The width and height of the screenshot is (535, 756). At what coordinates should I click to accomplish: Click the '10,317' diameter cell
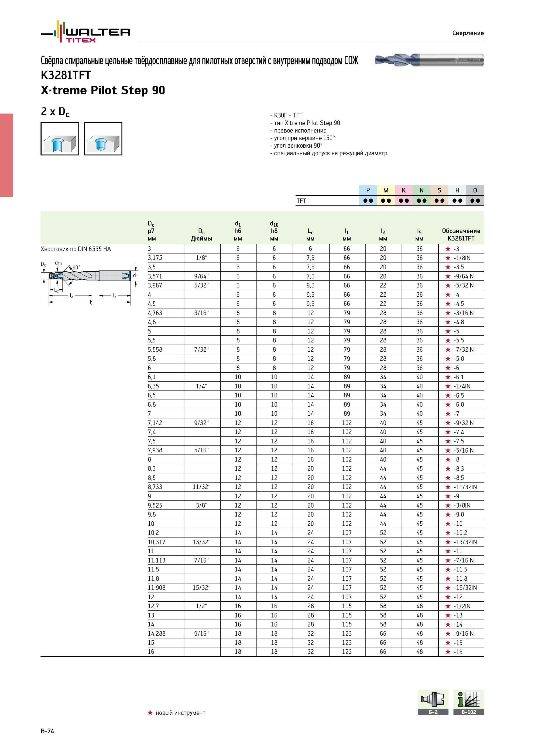(157, 542)
